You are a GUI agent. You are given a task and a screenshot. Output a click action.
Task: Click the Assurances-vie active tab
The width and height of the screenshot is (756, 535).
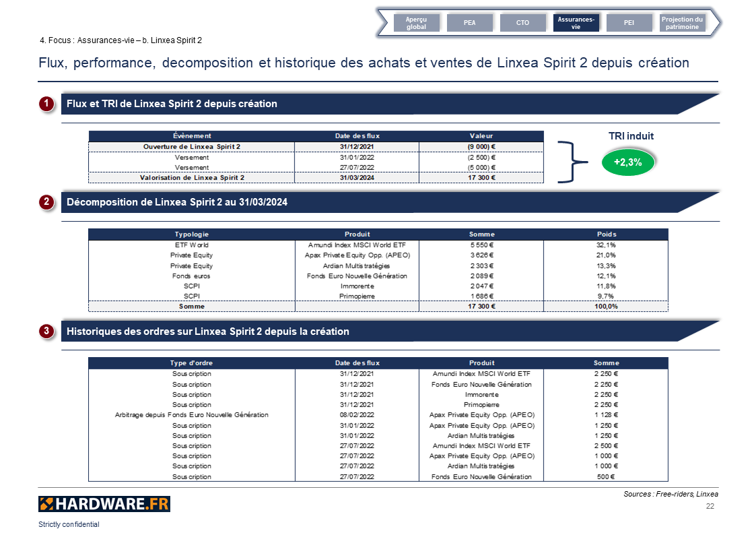click(576, 23)
